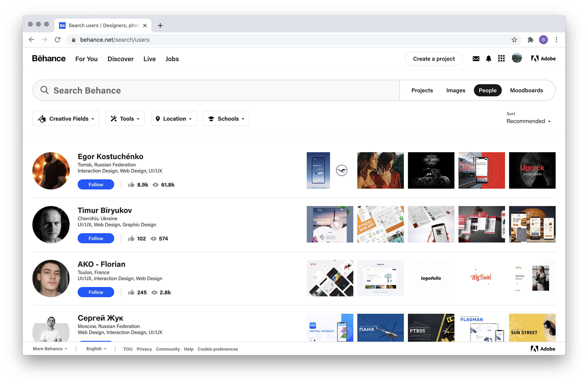
Task: Open Live in navigation
Action: point(150,59)
